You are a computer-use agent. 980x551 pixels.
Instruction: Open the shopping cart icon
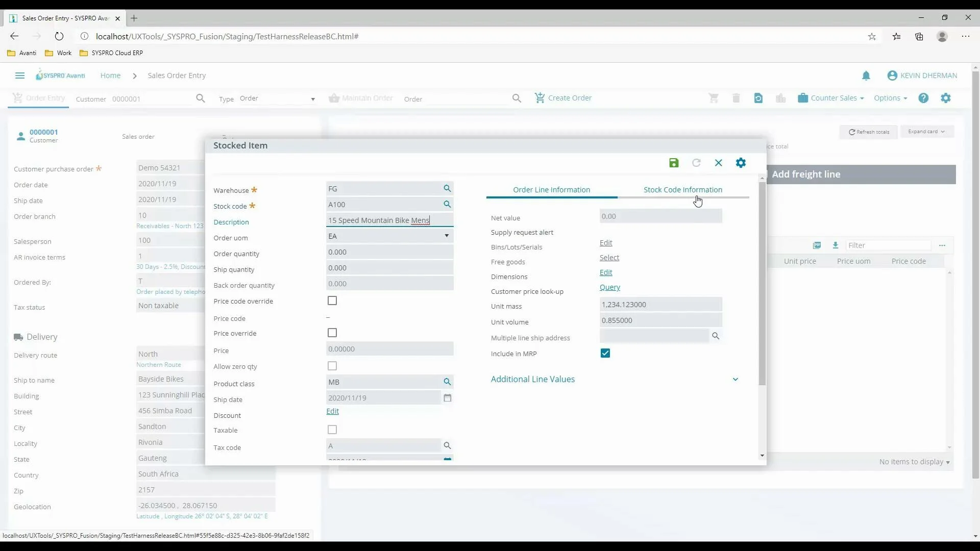pyautogui.click(x=714, y=98)
